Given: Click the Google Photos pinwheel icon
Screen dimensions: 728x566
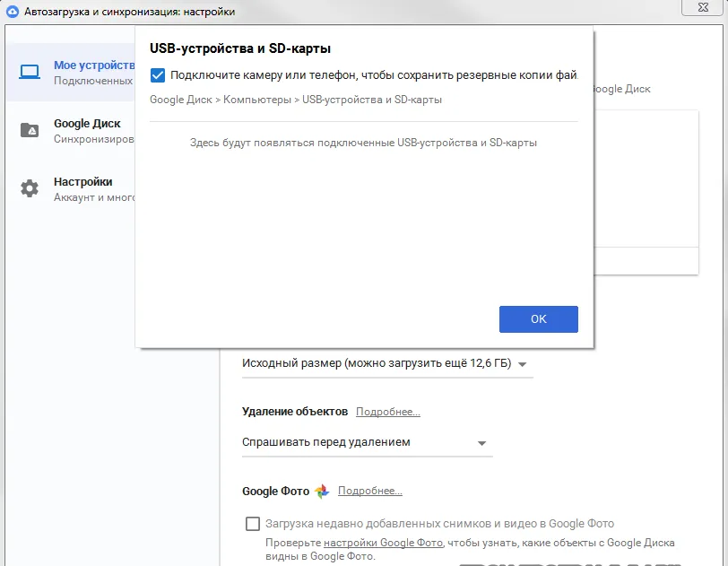Looking at the screenshot, I should (x=322, y=492).
